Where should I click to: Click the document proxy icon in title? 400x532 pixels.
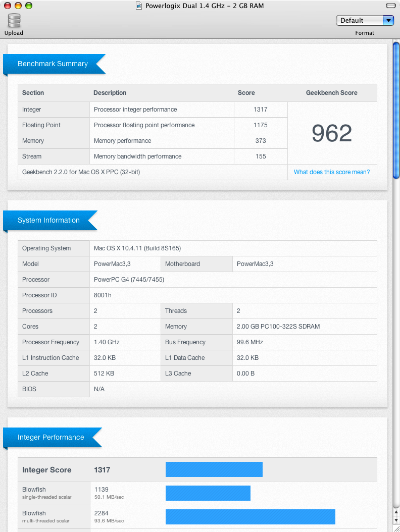tap(138, 6)
